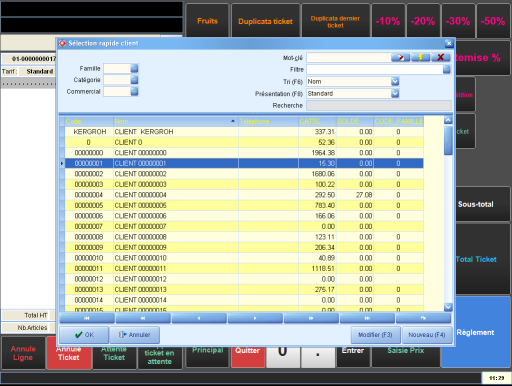Click code cell 00000013

pos(89,290)
